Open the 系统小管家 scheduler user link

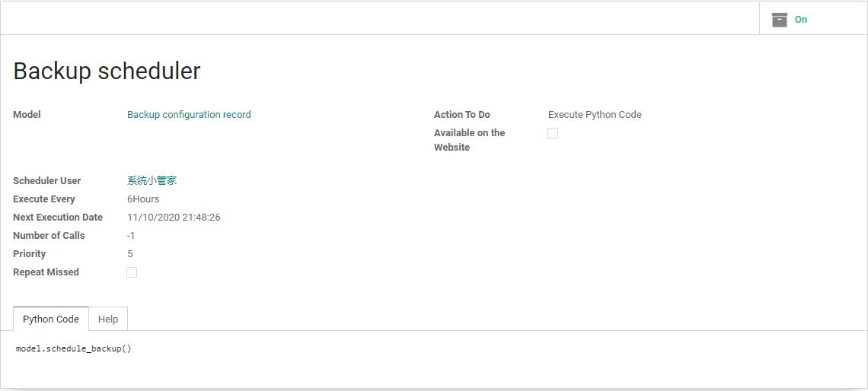pyautogui.click(x=152, y=181)
